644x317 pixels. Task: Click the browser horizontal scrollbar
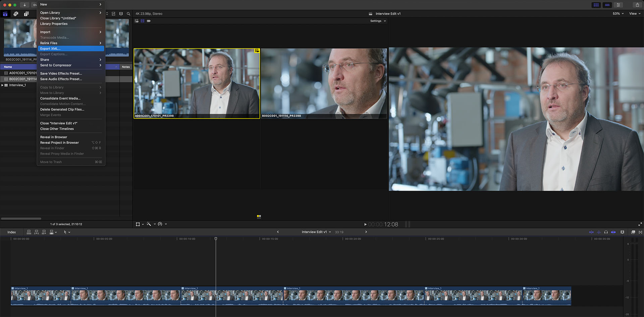[21, 218]
